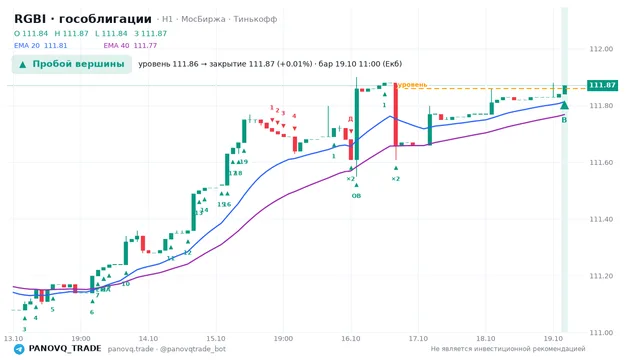640x360 pixels.
Task: Click the 111.20 price axis label
Action: tap(601, 276)
